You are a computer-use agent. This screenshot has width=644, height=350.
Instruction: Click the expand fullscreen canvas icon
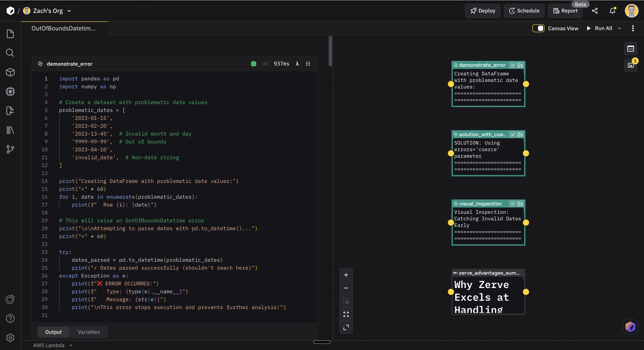point(346,327)
